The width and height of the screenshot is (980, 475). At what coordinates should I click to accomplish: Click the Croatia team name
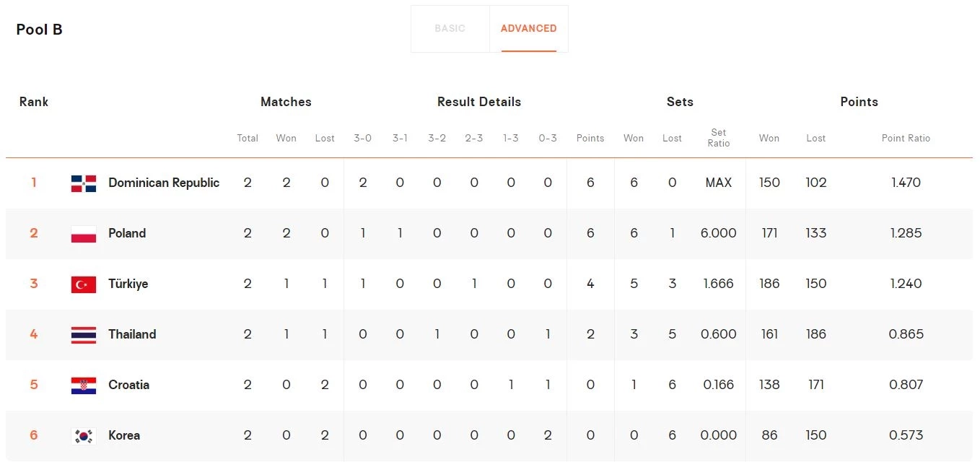(x=128, y=385)
